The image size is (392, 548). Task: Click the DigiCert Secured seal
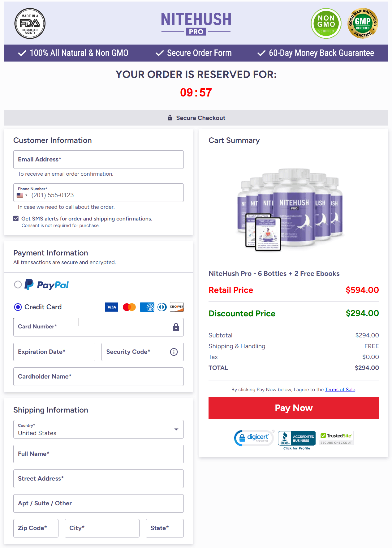click(253, 438)
